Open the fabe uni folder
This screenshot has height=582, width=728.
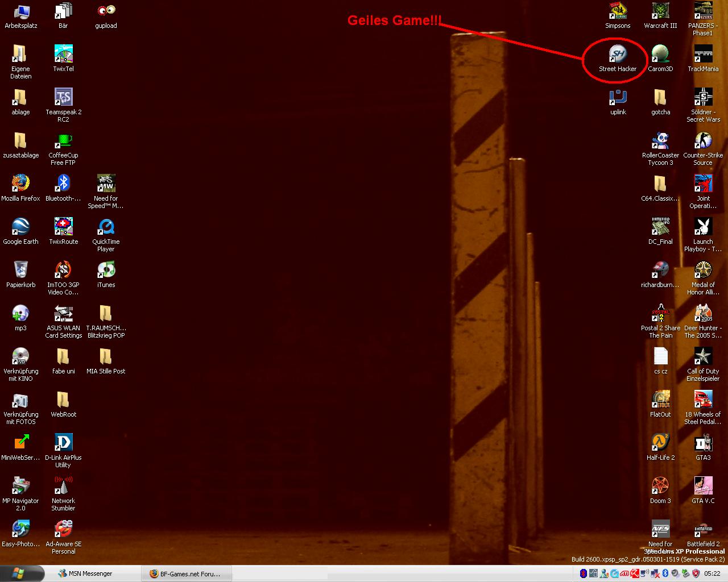63,361
